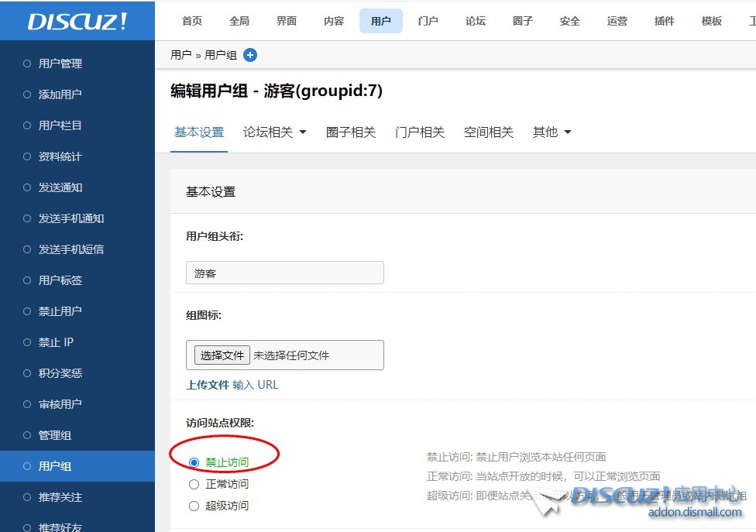The height and width of the screenshot is (532, 756).
Task: Select the 超级访问 radio button
Action: point(194,506)
